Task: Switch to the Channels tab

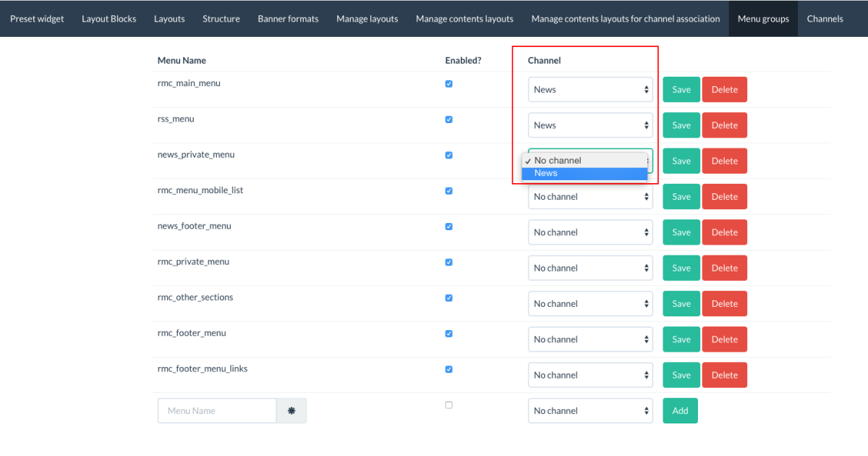Action: [x=825, y=19]
